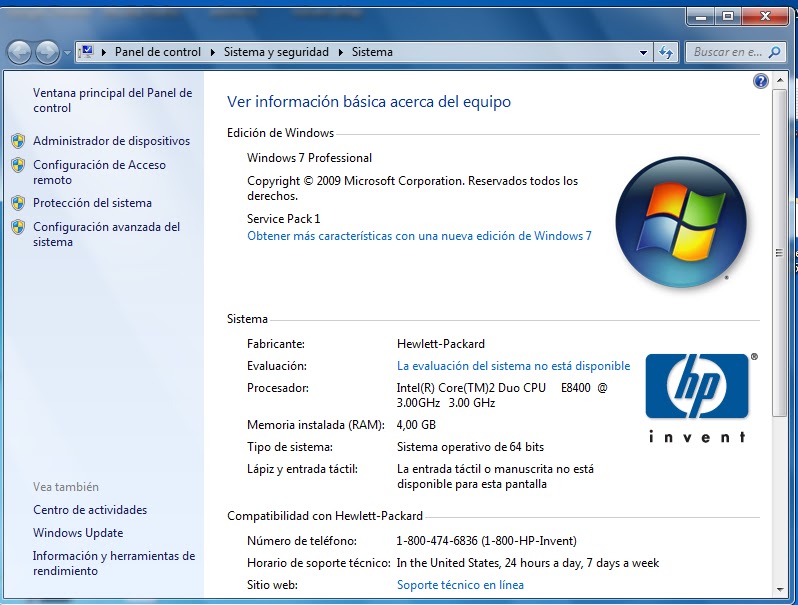798x605 pixels.
Task: Click the Back navigation arrow button
Action: 20,52
